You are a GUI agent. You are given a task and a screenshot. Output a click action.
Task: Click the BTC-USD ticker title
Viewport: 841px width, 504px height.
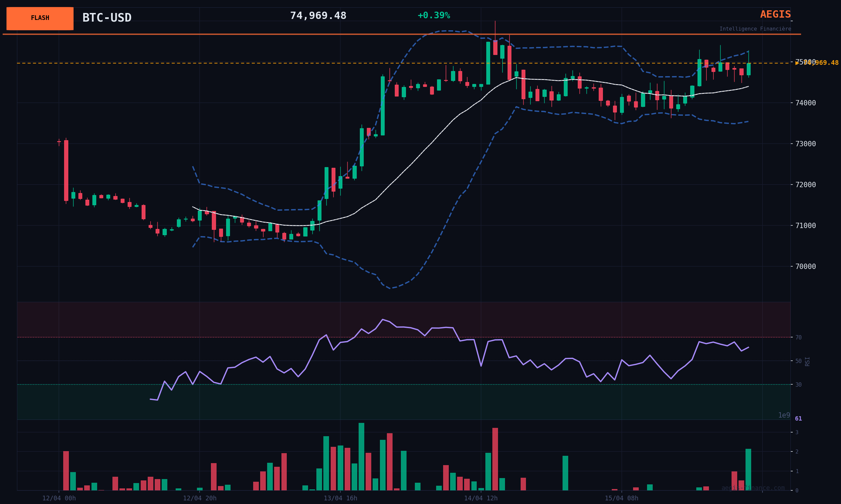pos(107,18)
